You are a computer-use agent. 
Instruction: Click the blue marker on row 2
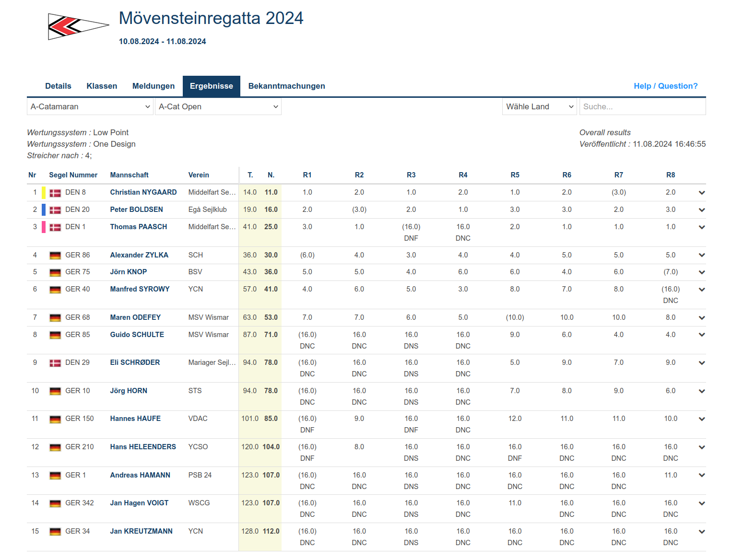44,210
